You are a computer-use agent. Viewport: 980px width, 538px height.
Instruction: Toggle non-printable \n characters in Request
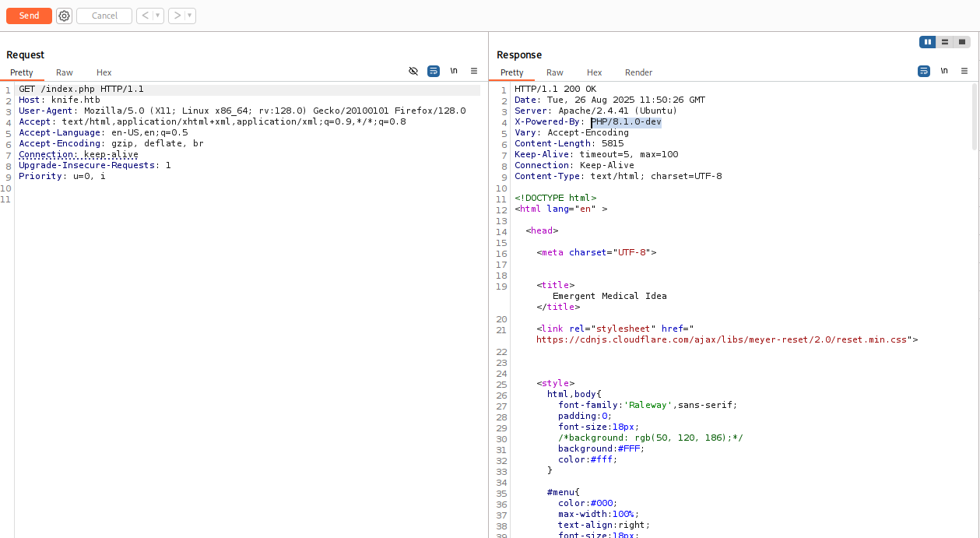click(454, 71)
